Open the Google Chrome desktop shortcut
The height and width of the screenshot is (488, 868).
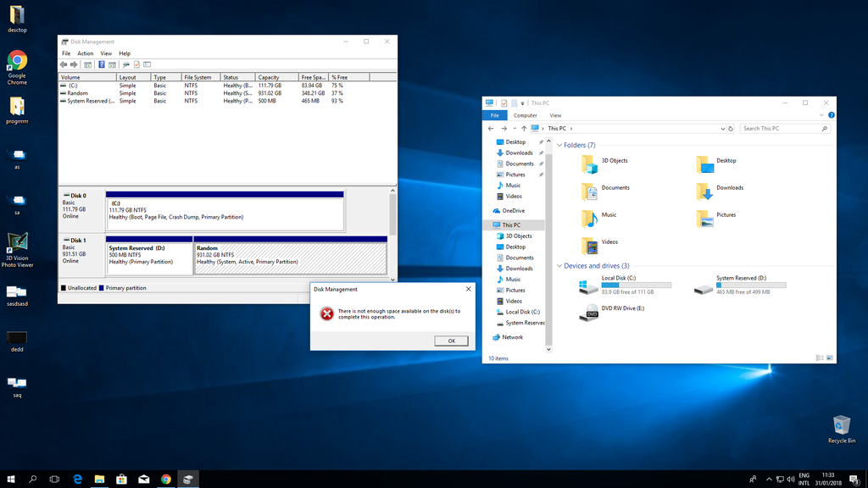pyautogui.click(x=17, y=68)
